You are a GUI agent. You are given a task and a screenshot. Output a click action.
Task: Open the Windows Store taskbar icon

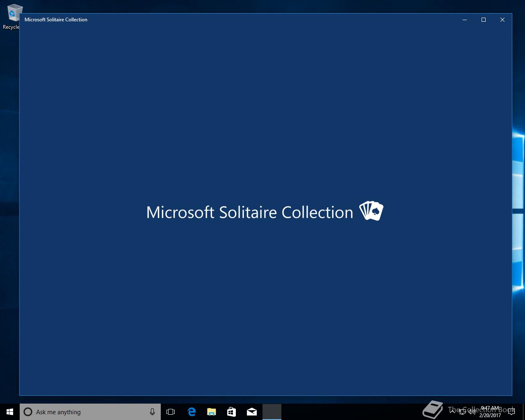tap(232, 412)
